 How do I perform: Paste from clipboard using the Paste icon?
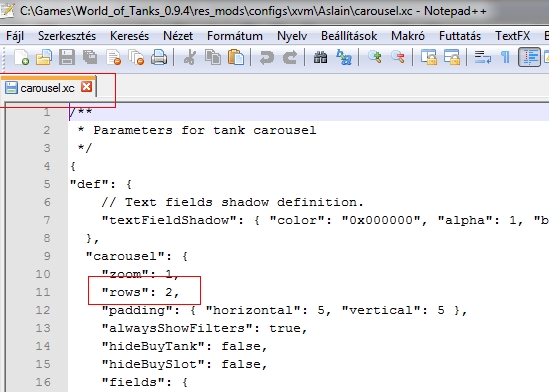(236, 57)
